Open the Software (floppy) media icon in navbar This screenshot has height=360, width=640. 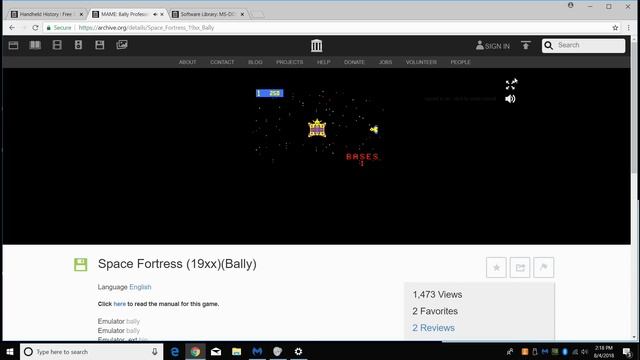[100, 45]
